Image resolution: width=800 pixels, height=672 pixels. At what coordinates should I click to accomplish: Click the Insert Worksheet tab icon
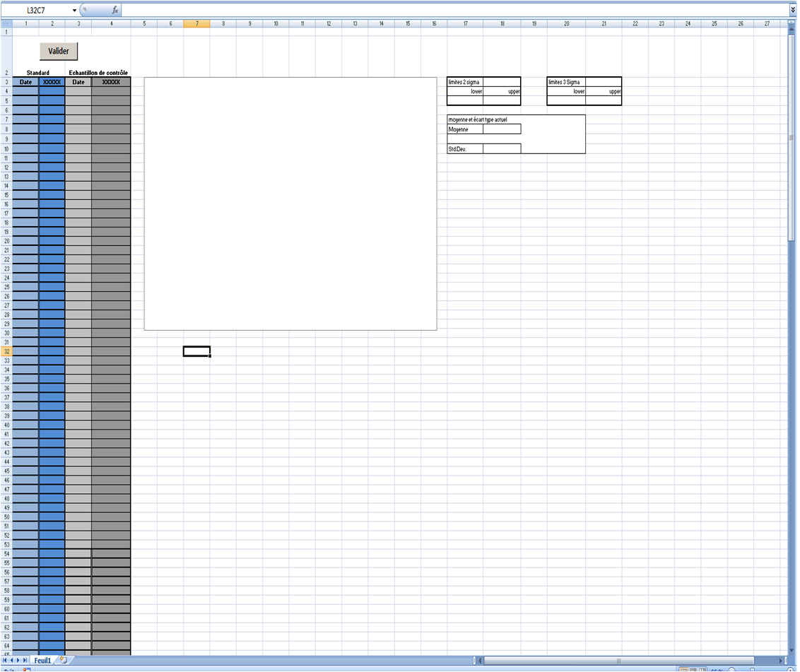(64, 660)
